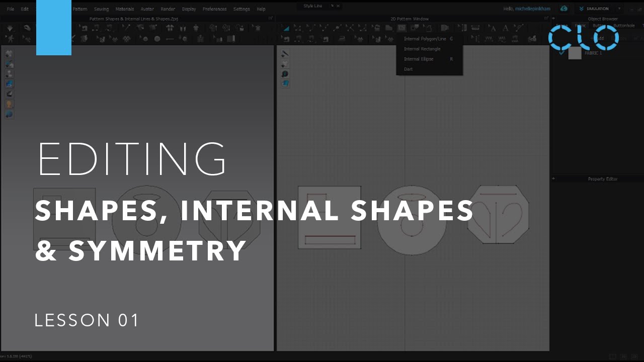Click bottom blue icon in 2D window side toolbar
Image resolution: width=644 pixels, height=362 pixels.
(285, 83)
